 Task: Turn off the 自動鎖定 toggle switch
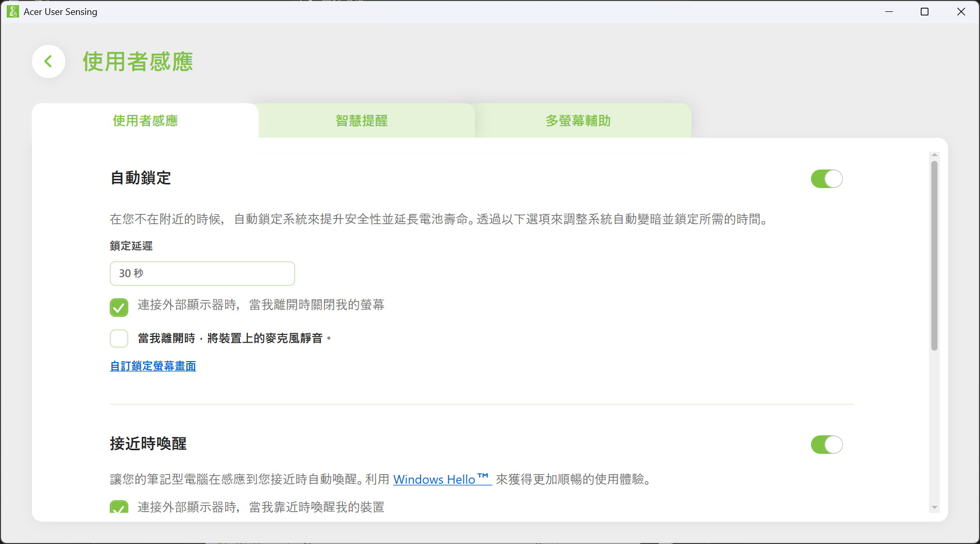pyautogui.click(x=826, y=179)
